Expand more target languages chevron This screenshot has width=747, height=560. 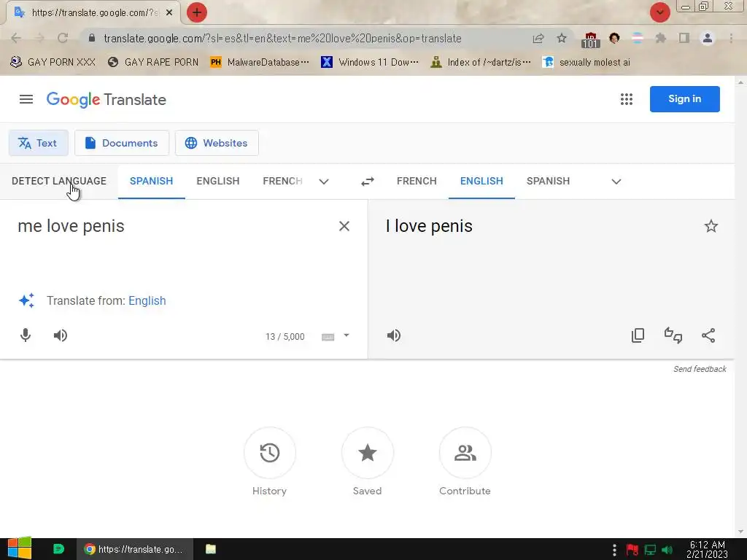pos(616,182)
